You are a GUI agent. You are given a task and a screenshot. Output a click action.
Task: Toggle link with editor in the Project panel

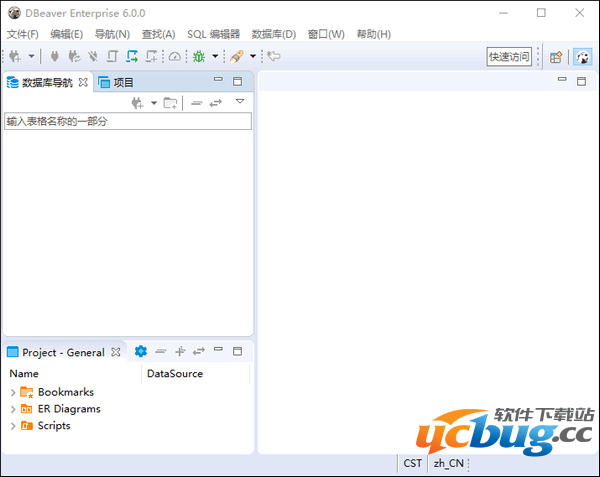click(199, 351)
